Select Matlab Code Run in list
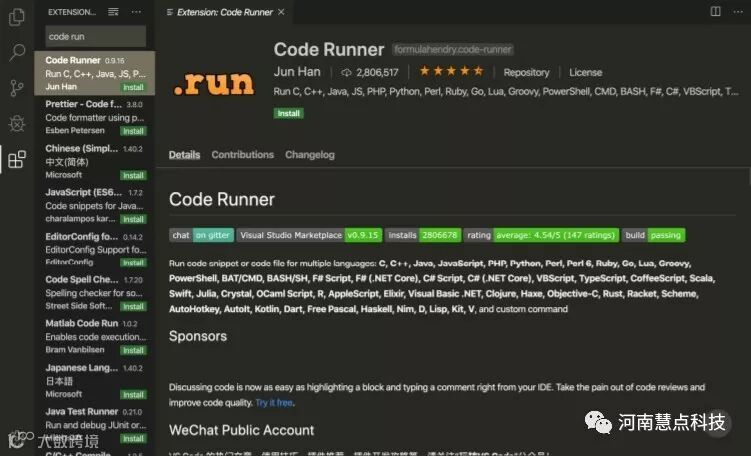The image size is (751, 456). pyautogui.click(x=95, y=337)
